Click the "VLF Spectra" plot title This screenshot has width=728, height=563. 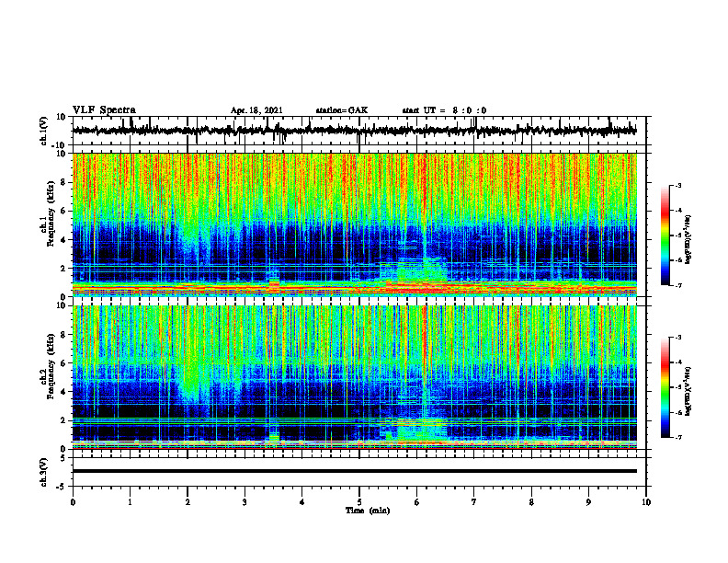point(104,109)
